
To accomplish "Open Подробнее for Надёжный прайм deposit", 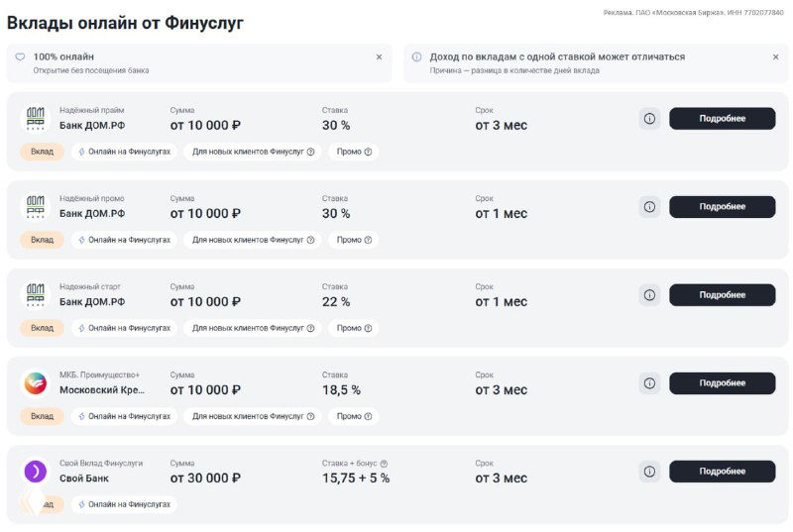I will pos(722,119).
